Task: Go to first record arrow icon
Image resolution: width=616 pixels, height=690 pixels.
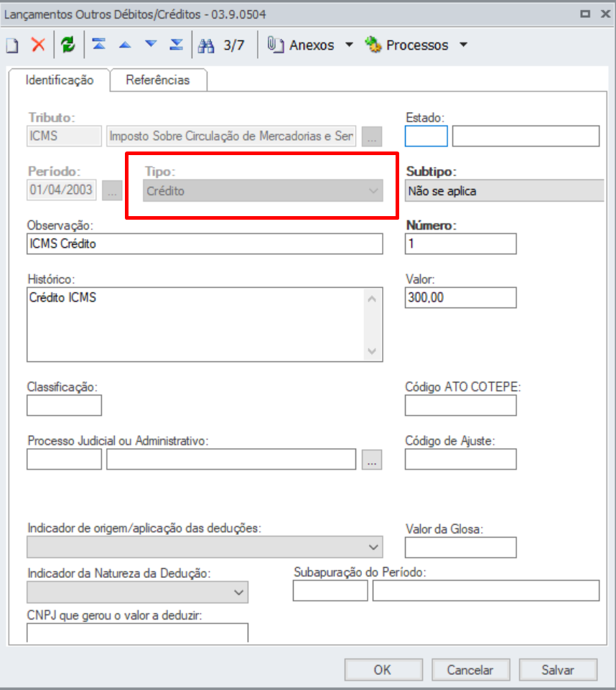Action: (x=99, y=44)
